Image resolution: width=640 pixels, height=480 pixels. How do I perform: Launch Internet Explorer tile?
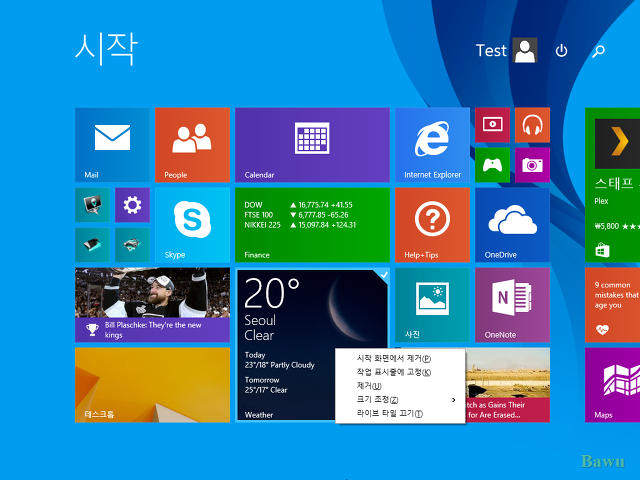click(432, 144)
